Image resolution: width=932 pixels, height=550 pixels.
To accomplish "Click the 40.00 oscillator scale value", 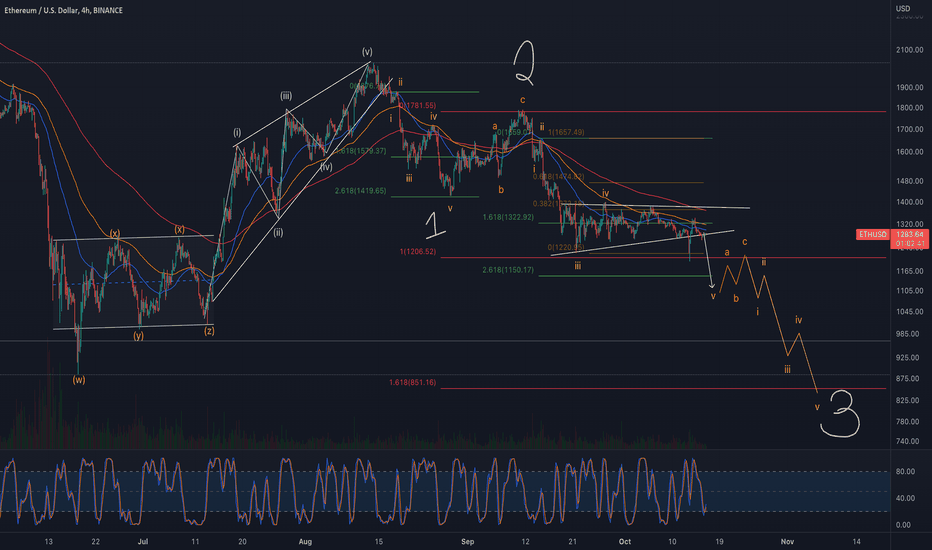I will click(905, 498).
